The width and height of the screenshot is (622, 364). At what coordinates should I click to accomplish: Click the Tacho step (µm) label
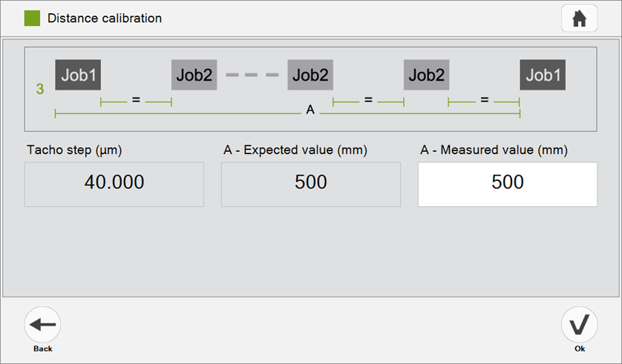pos(74,150)
